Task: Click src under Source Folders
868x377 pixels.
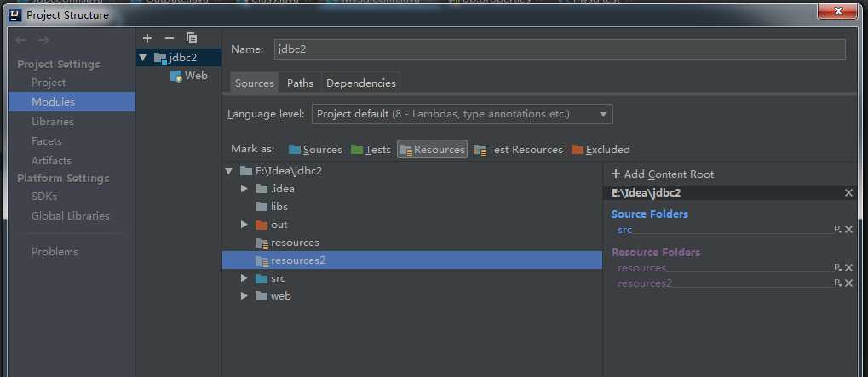Action: pos(624,230)
